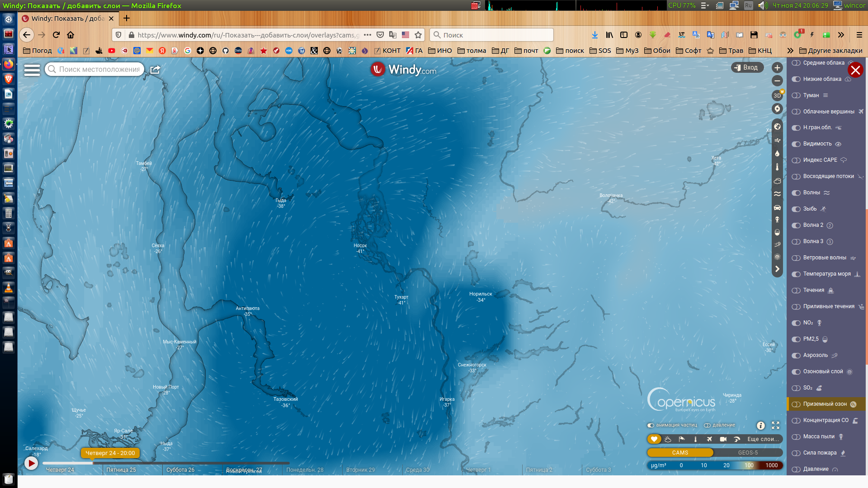Open the 'Другие закладки' bookmarks folder
Image resolution: width=868 pixels, height=488 pixels.
pos(830,51)
